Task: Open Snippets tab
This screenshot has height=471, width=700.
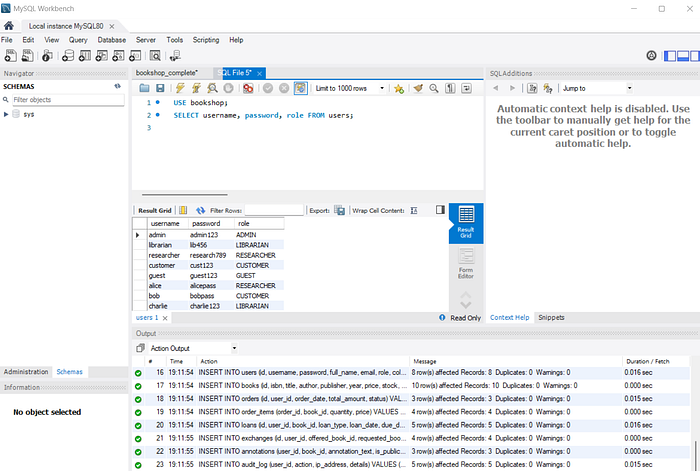Action: [551, 317]
